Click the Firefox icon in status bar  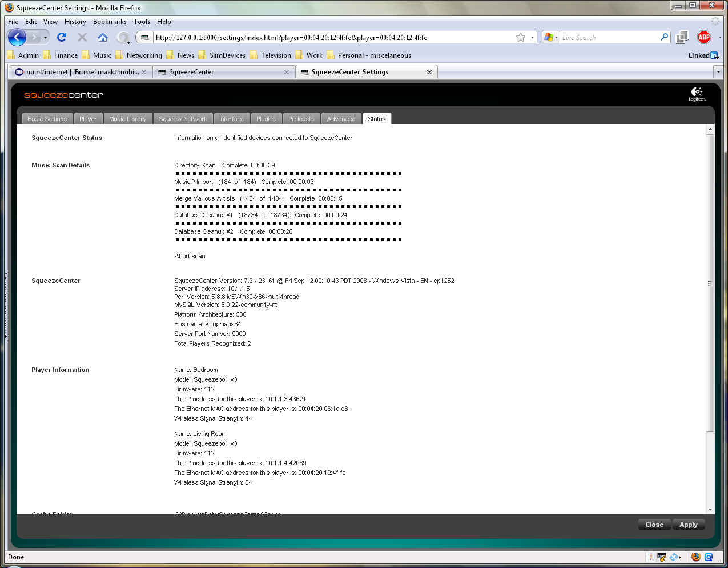pyautogui.click(x=695, y=557)
